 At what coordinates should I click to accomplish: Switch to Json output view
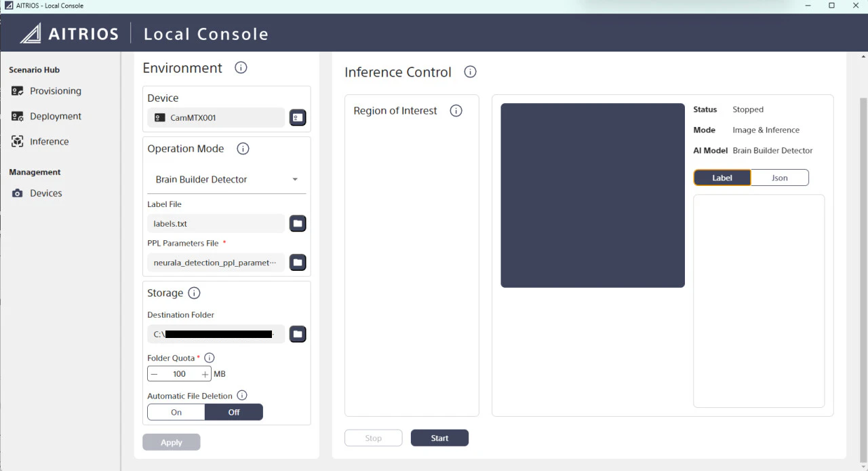[780, 178]
